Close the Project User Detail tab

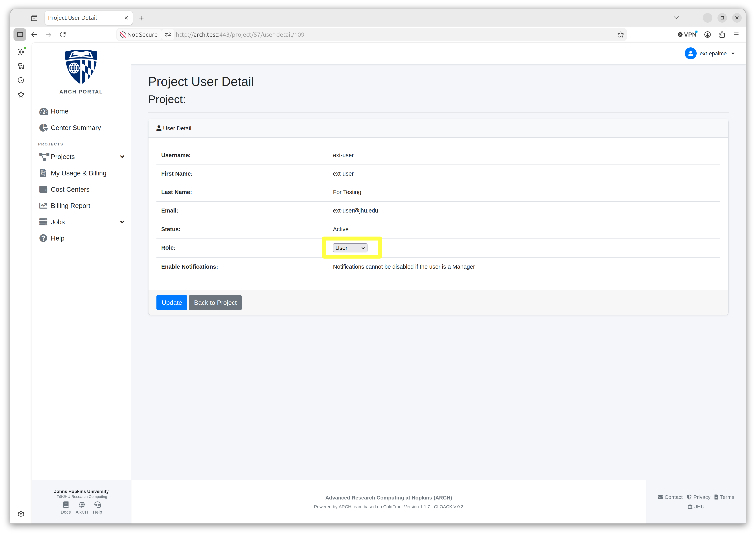point(126,18)
